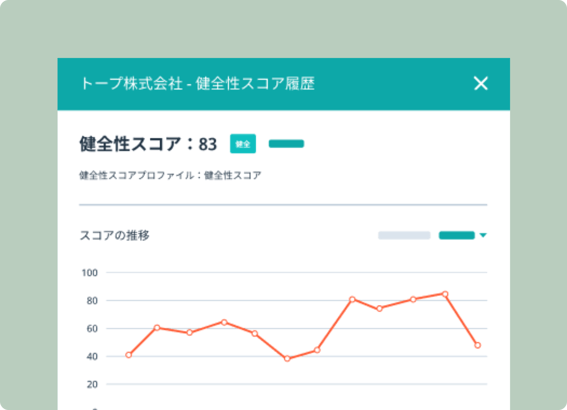Click the teal bar beside 健全 badge
The width and height of the screenshot is (567, 410).
point(286,144)
